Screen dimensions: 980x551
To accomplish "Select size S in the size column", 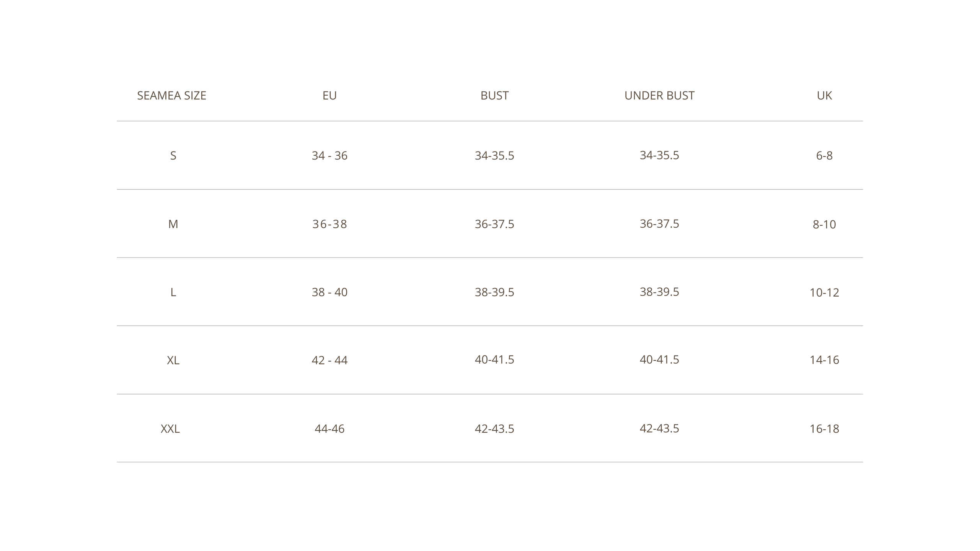I will pyautogui.click(x=173, y=155).
